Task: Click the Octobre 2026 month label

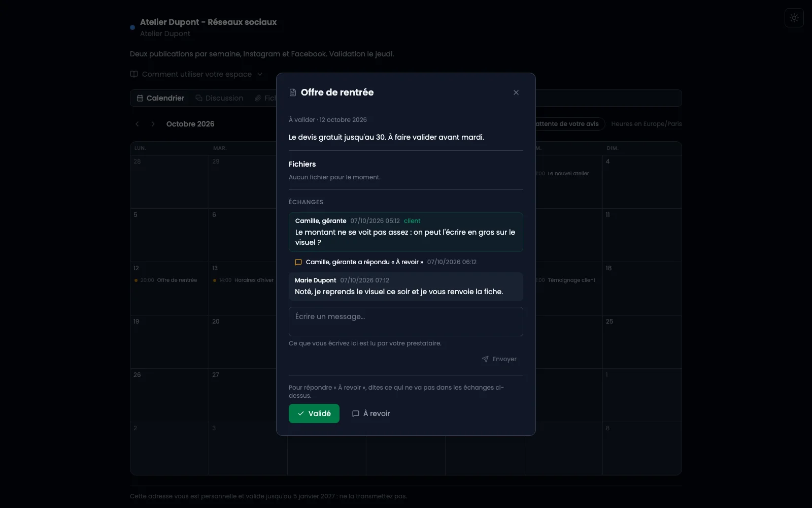Action: (x=190, y=124)
